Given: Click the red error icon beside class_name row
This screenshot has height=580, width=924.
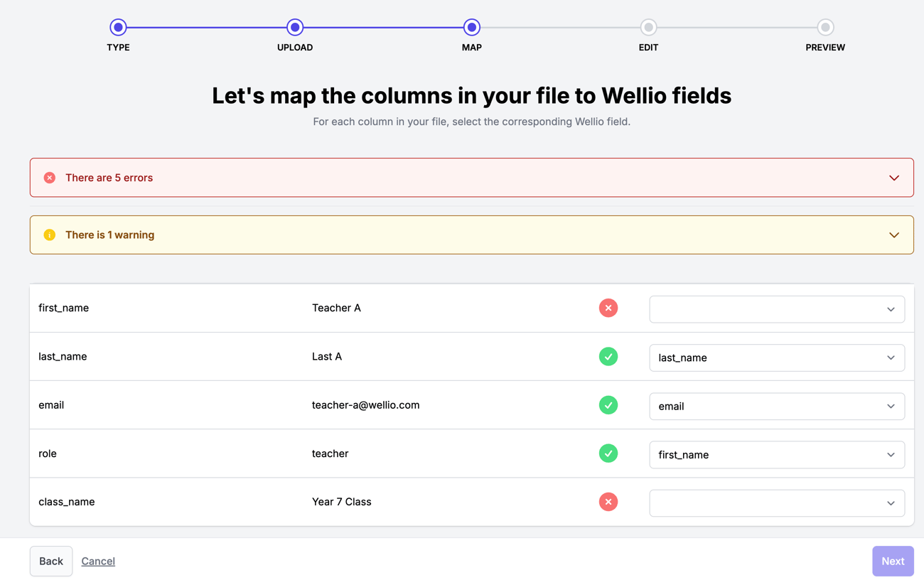Looking at the screenshot, I should click(608, 502).
